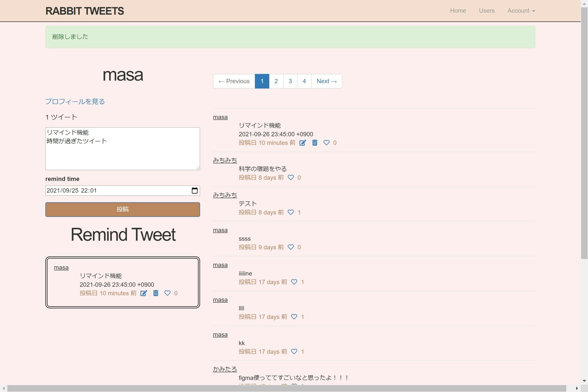Delete the リマインド機能 tweet via trash icon
This screenshot has width=588, height=392.
(314, 143)
